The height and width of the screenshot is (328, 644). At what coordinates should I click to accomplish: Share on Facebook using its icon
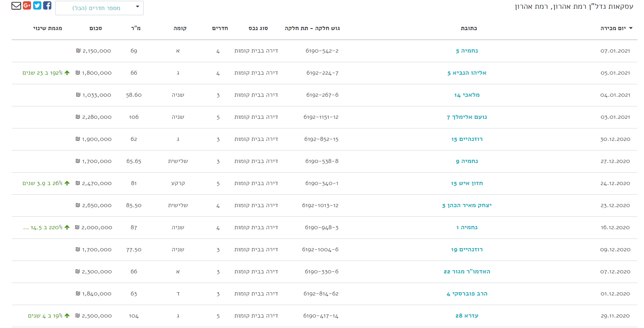coord(47,5)
